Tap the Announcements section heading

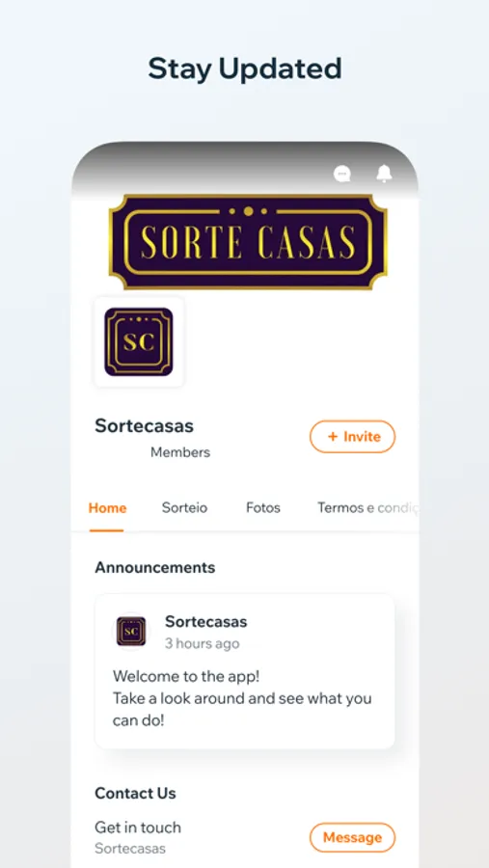155,567
